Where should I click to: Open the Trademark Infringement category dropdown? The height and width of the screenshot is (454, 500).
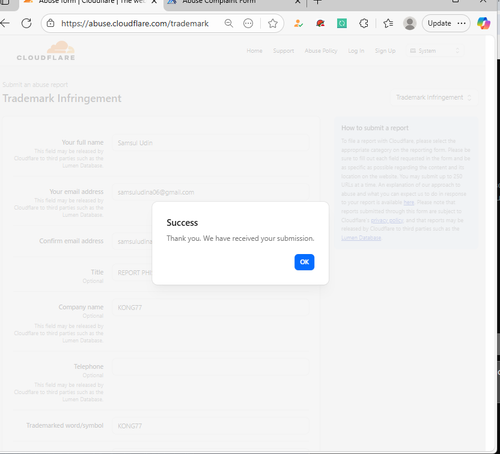[434, 97]
